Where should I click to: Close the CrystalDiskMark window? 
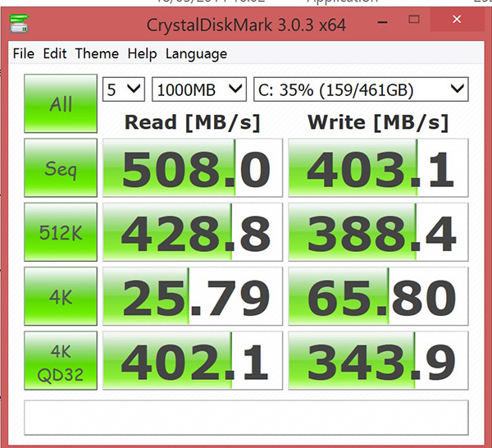pos(457,20)
